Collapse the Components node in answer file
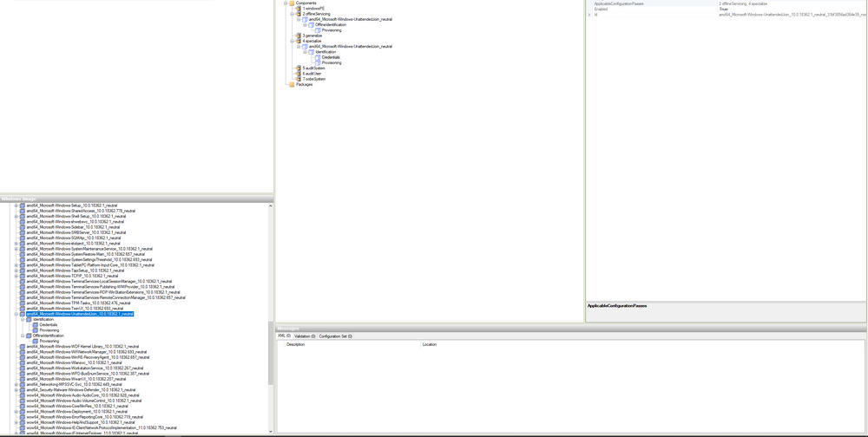 [x=286, y=3]
